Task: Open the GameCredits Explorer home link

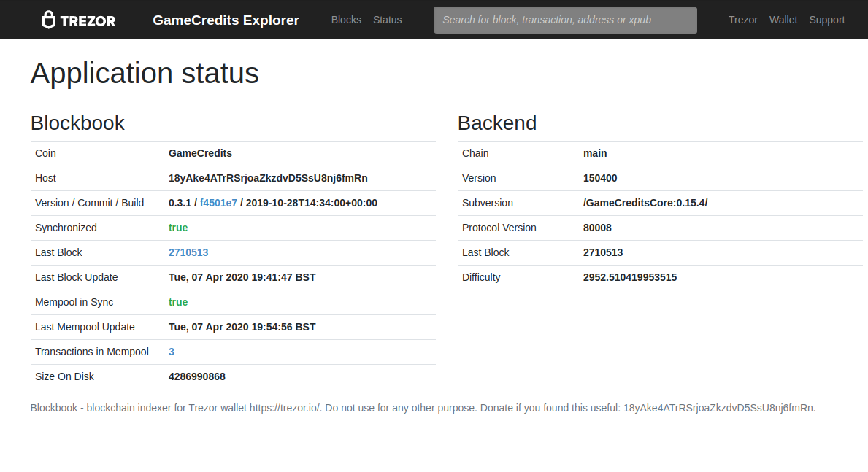Action: click(x=226, y=20)
